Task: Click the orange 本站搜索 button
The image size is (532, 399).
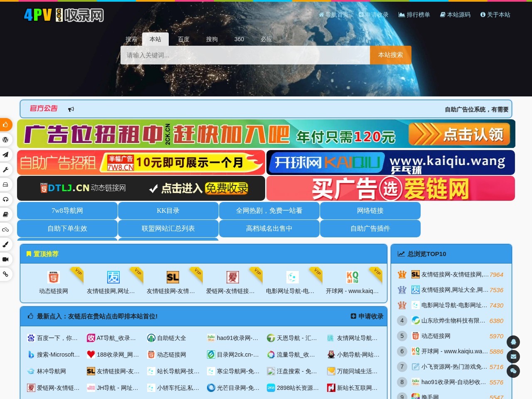Action: (391, 55)
